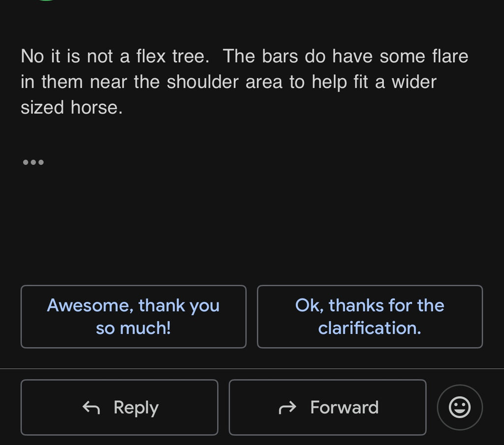Tap the curved reply arrow icon
Viewport: 504px width, 445px height.
[x=91, y=408]
